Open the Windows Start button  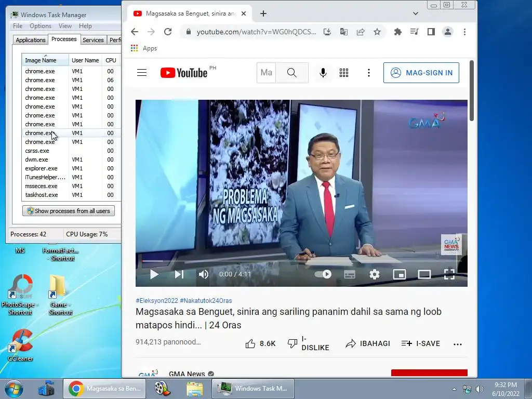click(14, 389)
